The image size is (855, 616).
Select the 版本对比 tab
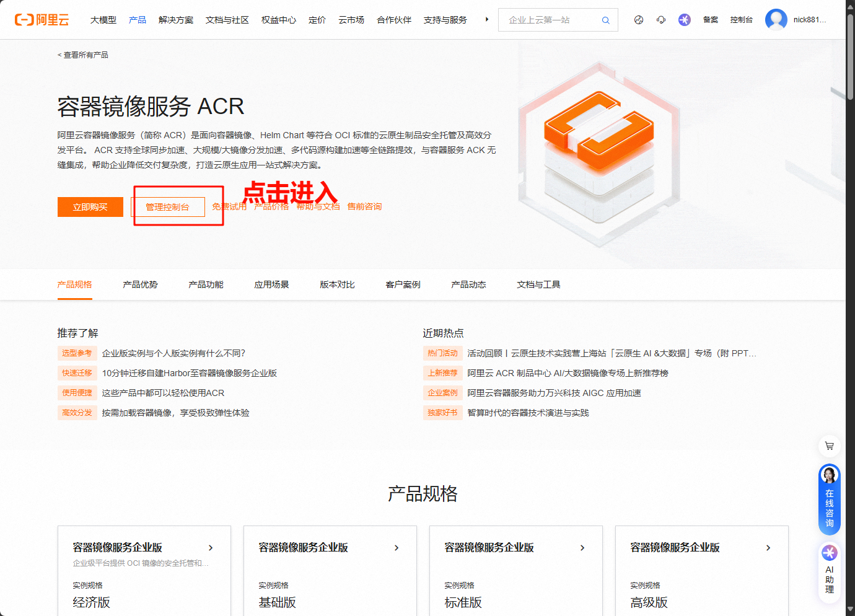point(338,284)
